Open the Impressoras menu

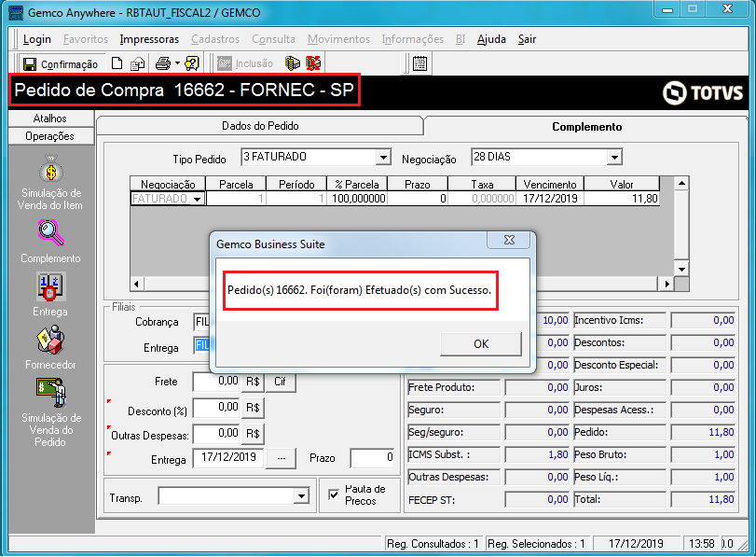pos(149,39)
